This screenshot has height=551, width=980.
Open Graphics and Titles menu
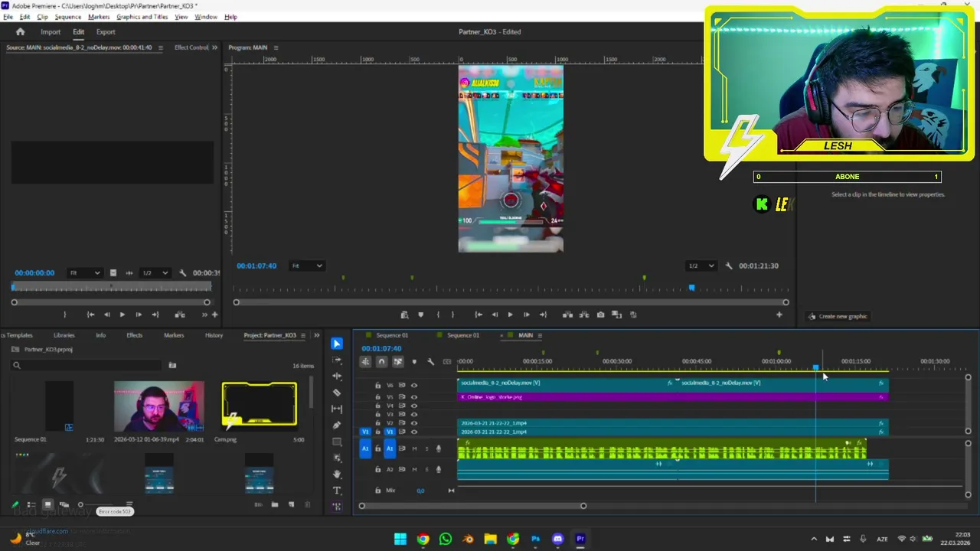(x=143, y=17)
